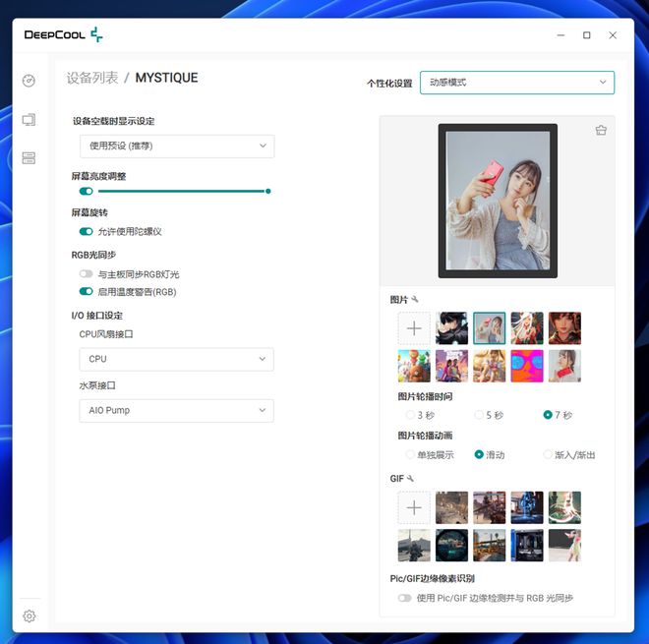The height and width of the screenshot is (644, 649).
Task: Select the red-toned portrait picture thumbnail
Action: point(564,328)
